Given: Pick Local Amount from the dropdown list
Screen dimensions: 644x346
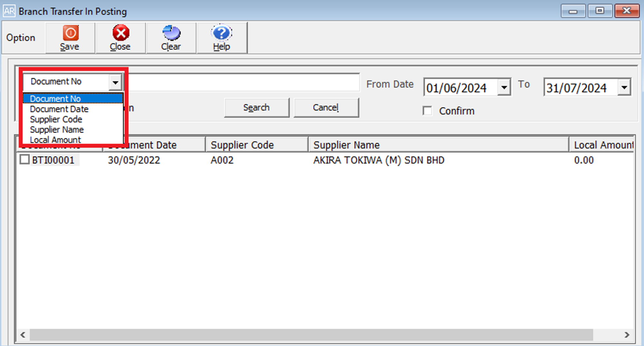Looking at the screenshot, I should coord(73,140).
